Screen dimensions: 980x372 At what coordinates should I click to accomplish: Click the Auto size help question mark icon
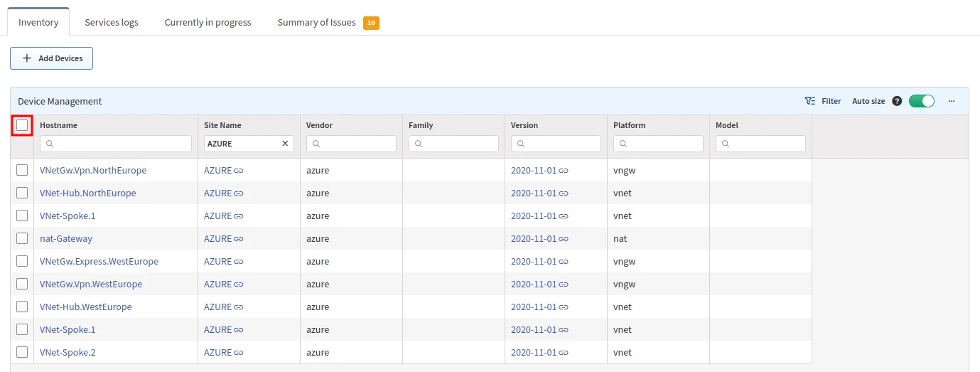click(897, 101)
